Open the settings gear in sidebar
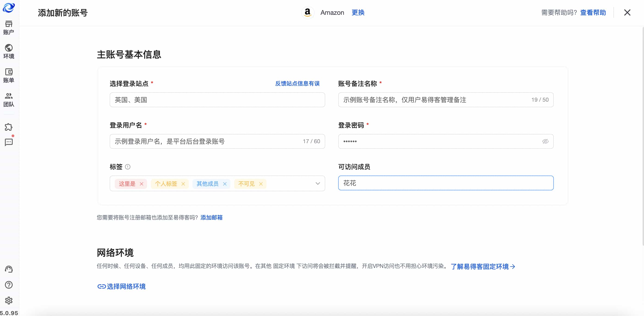Image resolution: width=644 pixels, height=316 pixels. 9,301
